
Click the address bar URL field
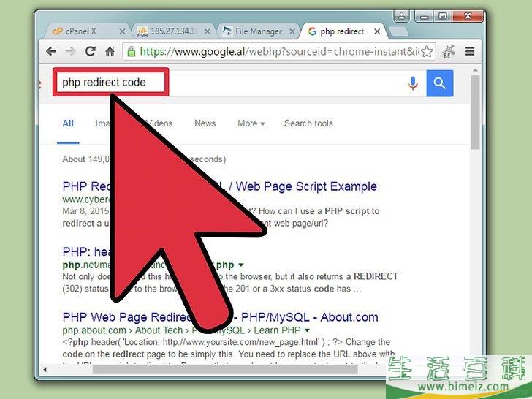click(x=279, y=52)
